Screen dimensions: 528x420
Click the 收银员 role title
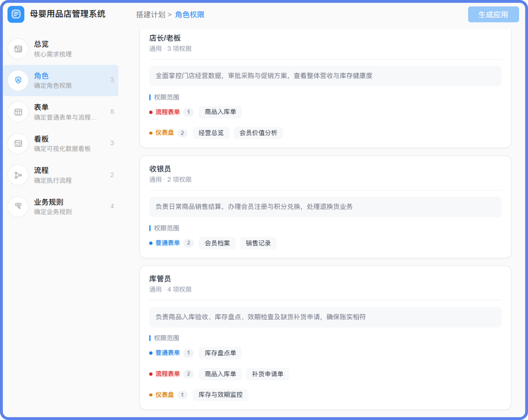tap(160, 169)
